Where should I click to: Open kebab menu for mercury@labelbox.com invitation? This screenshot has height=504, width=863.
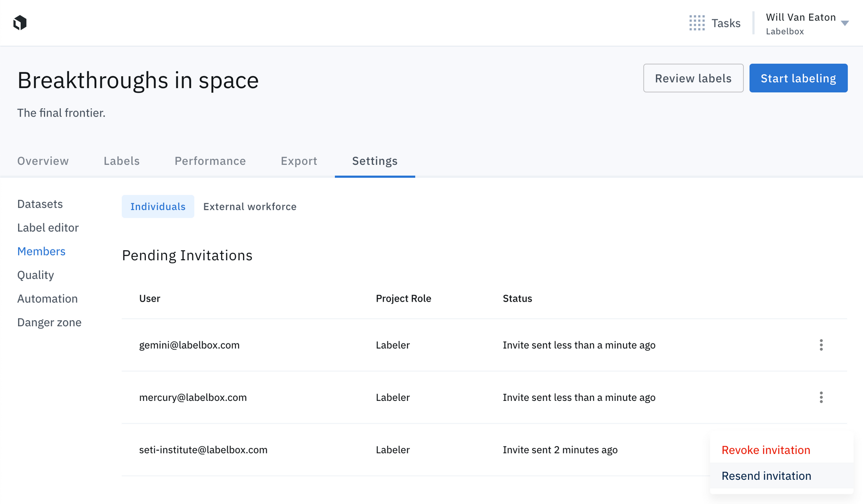pos(821,397)
